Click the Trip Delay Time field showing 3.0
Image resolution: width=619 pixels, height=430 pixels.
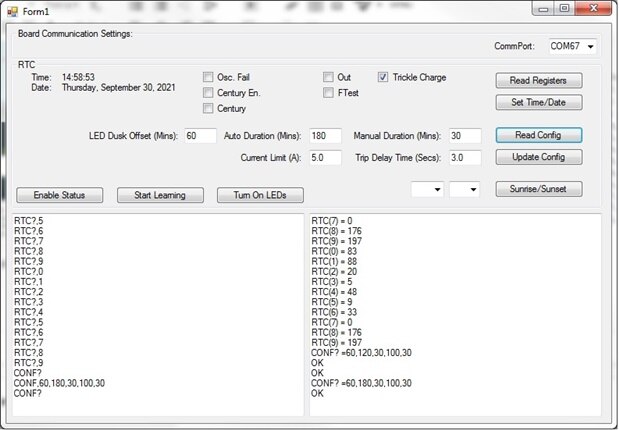(465, 158)
